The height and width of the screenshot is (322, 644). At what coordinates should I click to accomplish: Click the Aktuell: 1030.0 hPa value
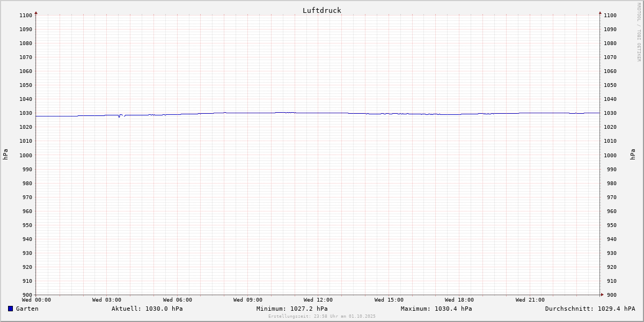[x=147, y=309]
